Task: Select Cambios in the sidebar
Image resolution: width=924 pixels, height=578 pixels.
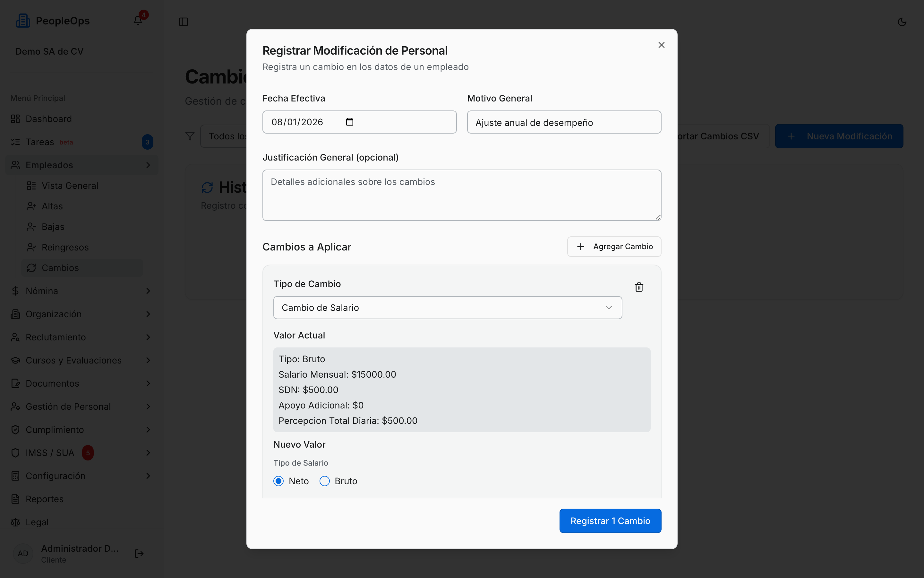Action: pos(82,268)
